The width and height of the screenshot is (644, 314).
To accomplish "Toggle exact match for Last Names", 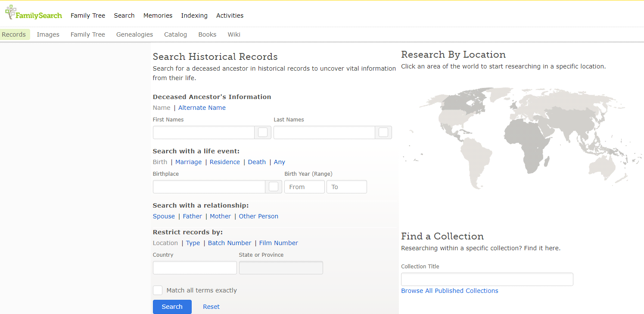I will (383, 132).
